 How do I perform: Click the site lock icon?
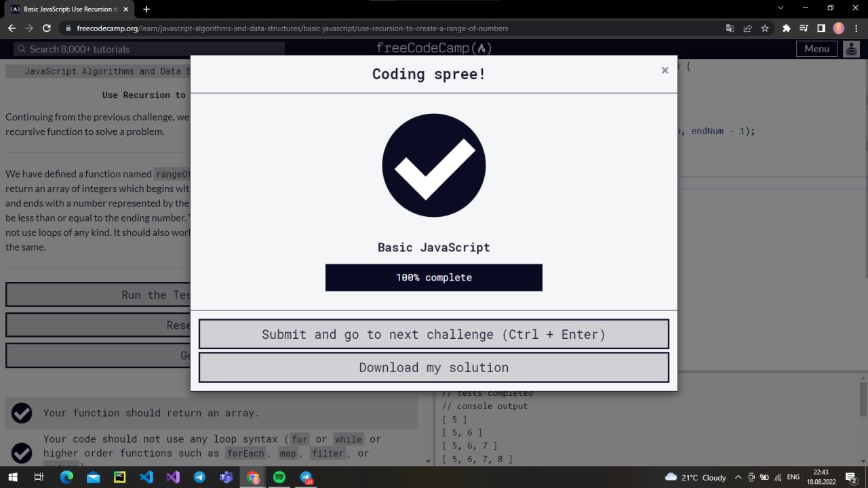pos(67,28)
